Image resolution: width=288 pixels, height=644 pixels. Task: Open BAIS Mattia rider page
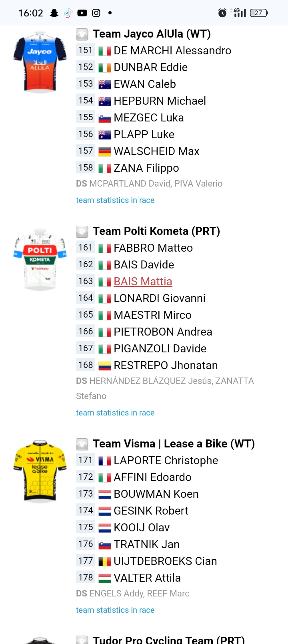[143, 282]
